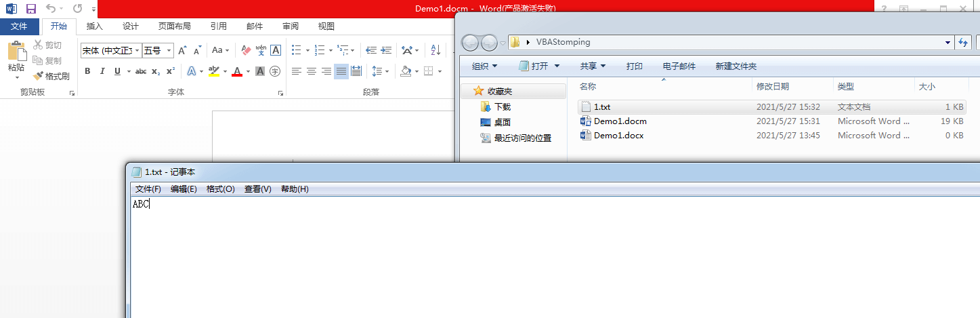Screen dimensions: 980x318
Task: Apply yellow text highlight color
Action: [x=213, y=71]
